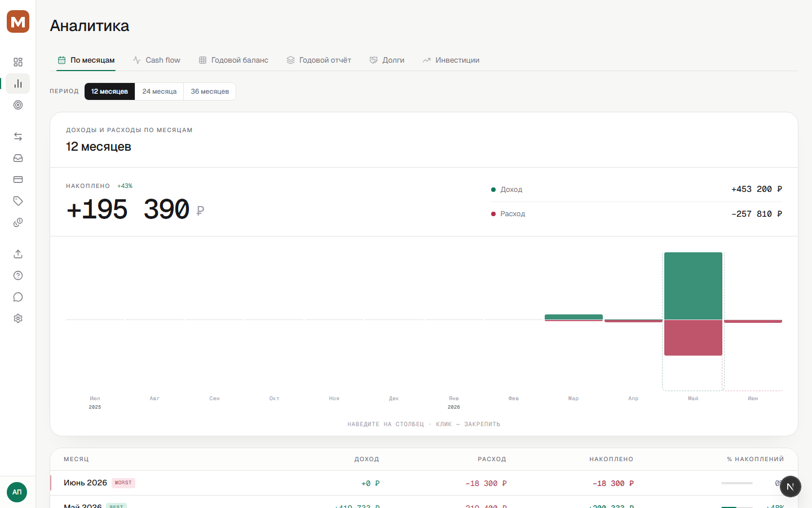Click the round N button at bottom right

point(791,487)
